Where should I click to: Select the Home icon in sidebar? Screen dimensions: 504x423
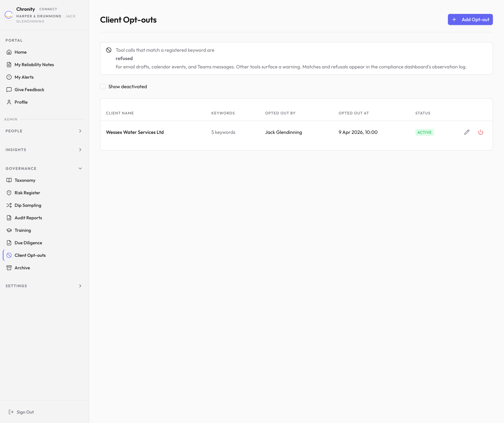(9, 52)
